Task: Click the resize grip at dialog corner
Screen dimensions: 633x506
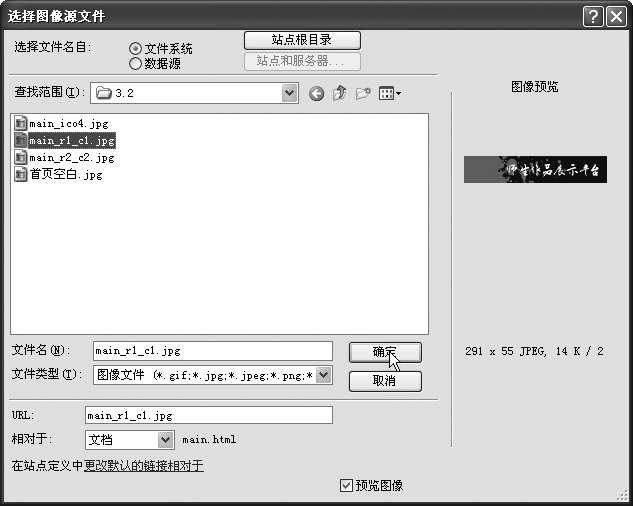Action: pos(623,495)
